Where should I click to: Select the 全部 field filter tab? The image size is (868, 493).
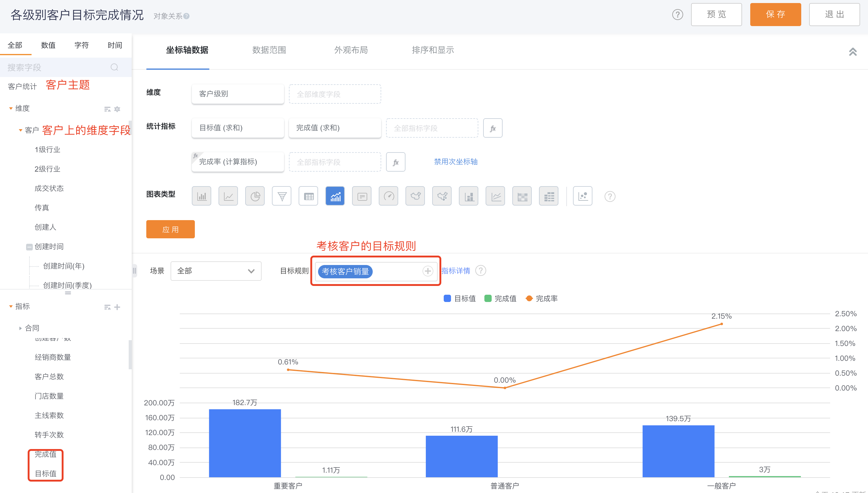(x=15, y=45)
